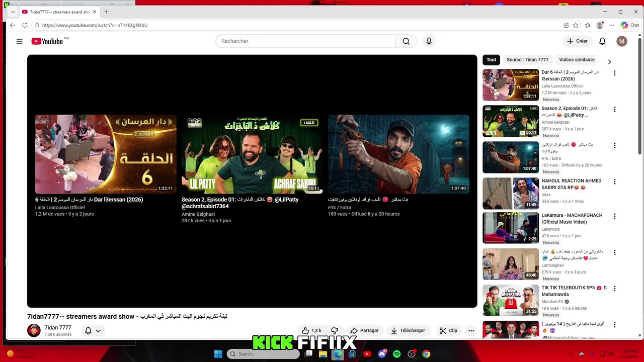This screenshot has height=362, width=644.
Task: Open Discord from the taskbar
Action: tap(382, 354)
